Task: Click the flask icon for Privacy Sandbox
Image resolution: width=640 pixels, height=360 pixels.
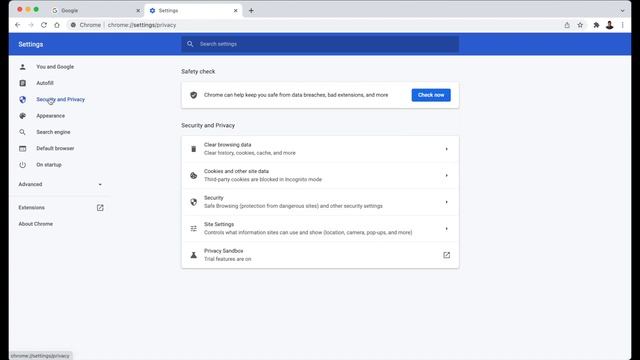Action: (193, 255)
